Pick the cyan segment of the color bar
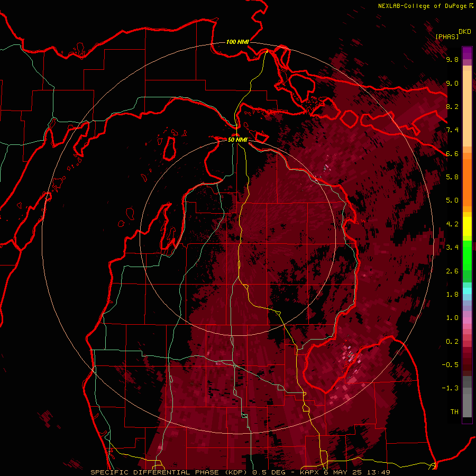476x476 pixels. click(x=467, y=291)
